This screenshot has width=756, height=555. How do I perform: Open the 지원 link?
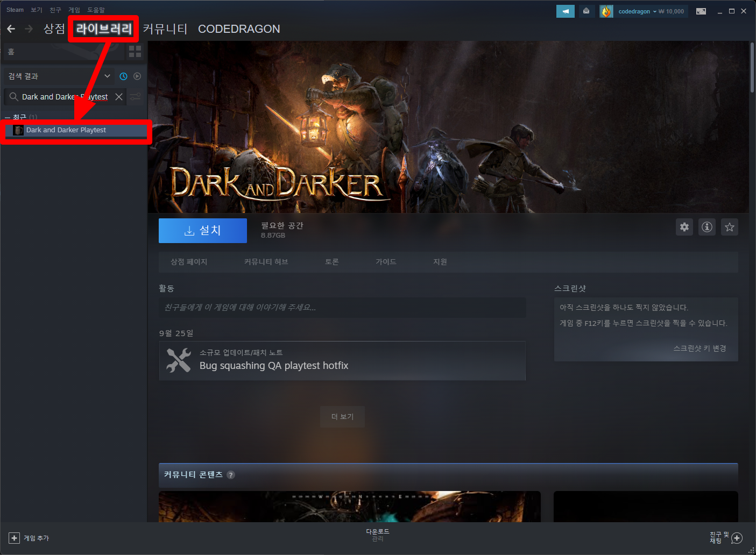[440, 262]
